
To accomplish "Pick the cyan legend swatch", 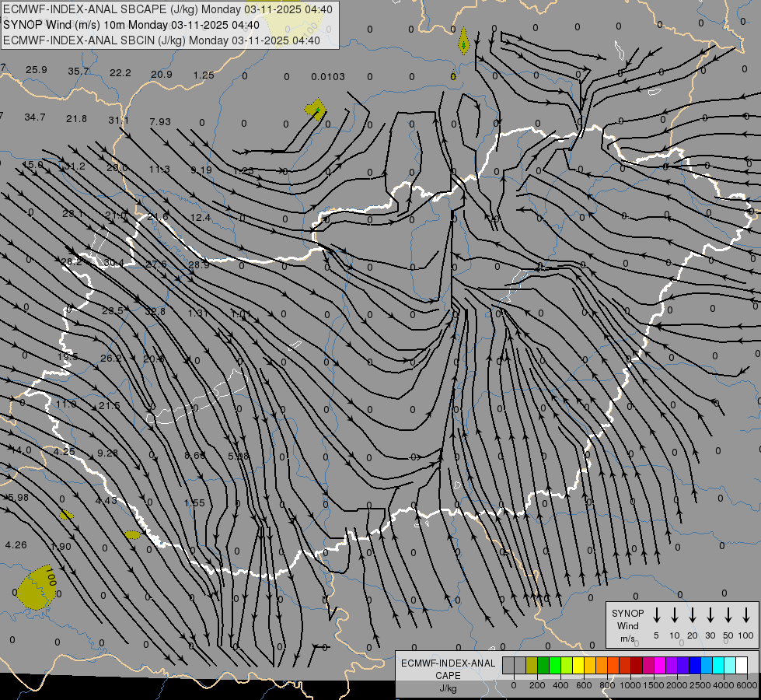I will coord(718,665).
